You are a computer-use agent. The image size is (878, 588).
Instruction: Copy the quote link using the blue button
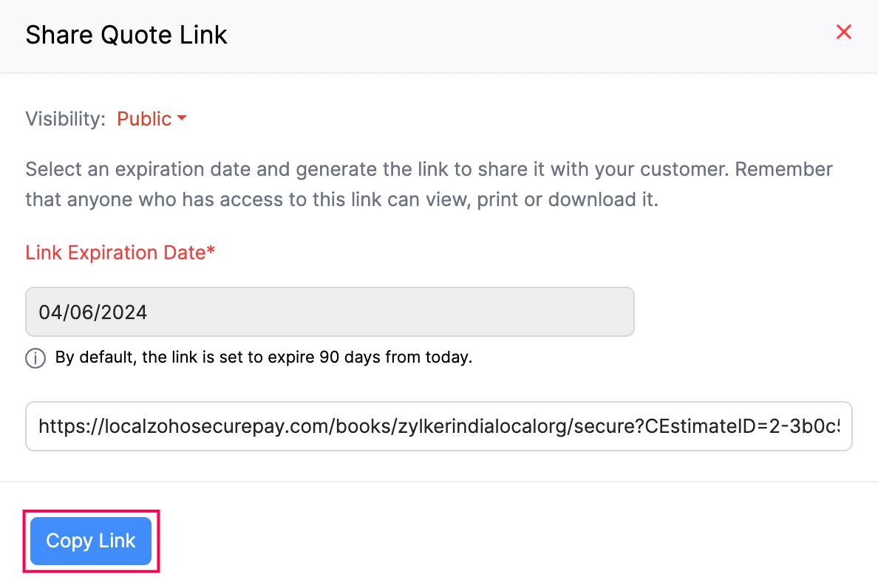[90, 541]
